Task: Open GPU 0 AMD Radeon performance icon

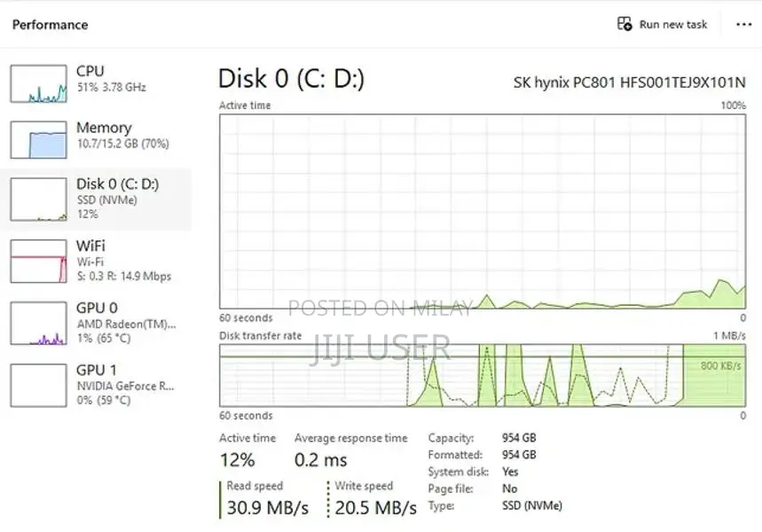Action: tap(37, 322)
